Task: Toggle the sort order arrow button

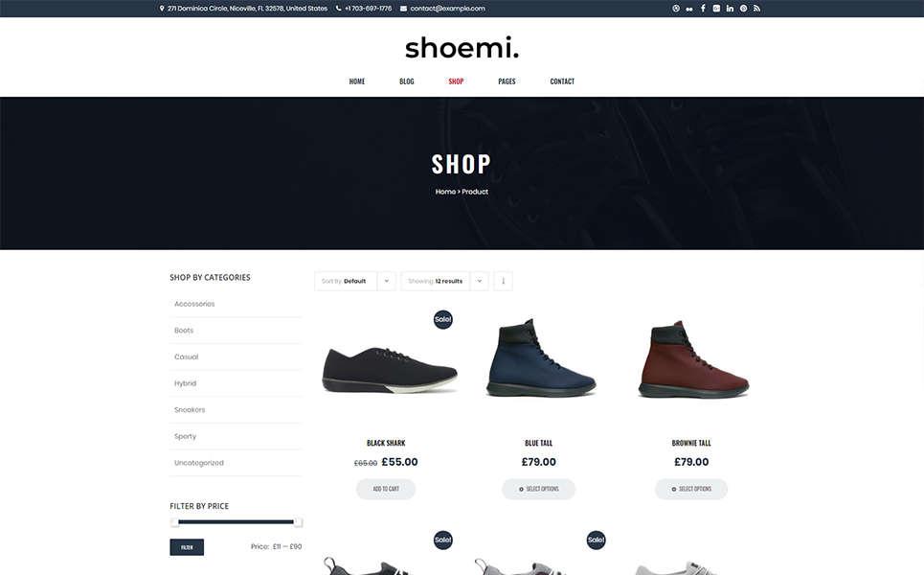Action: coord(504,282)
